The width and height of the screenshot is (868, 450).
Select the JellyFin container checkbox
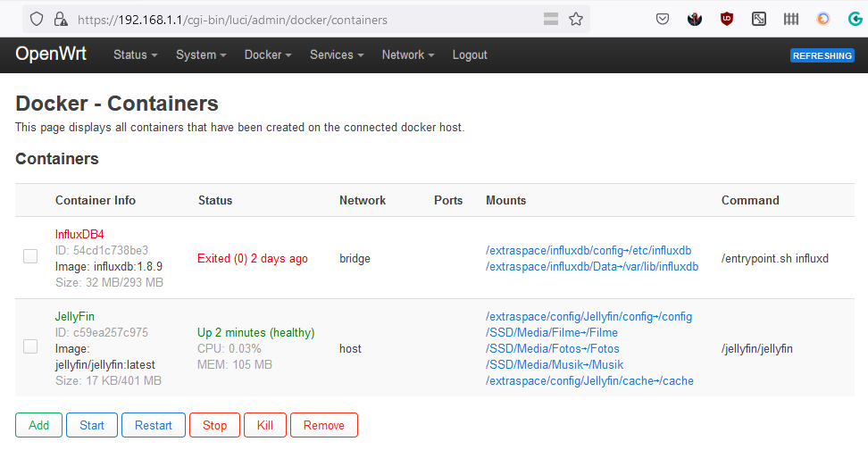click(x=30, y=346)
